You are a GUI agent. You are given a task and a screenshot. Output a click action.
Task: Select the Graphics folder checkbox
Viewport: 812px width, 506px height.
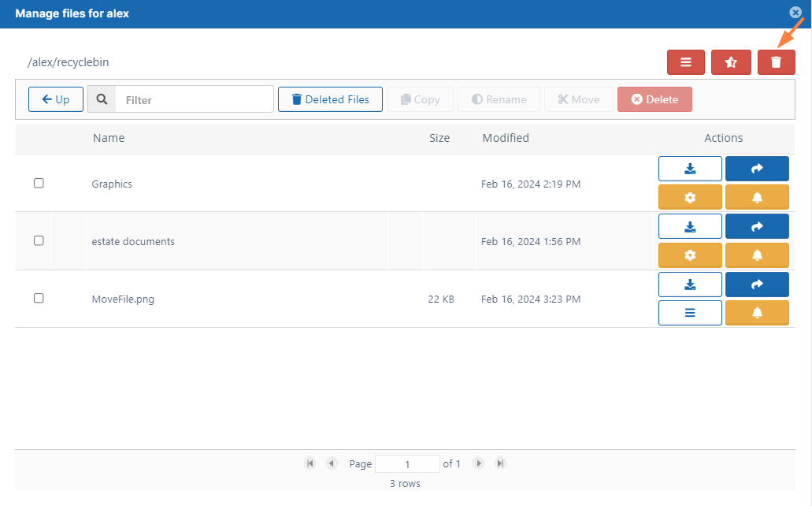(39, 183)
